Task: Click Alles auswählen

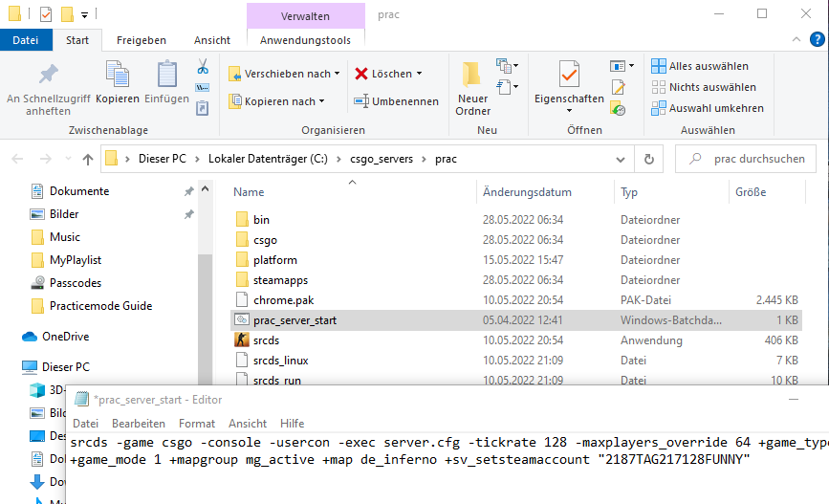Action: 700,66
